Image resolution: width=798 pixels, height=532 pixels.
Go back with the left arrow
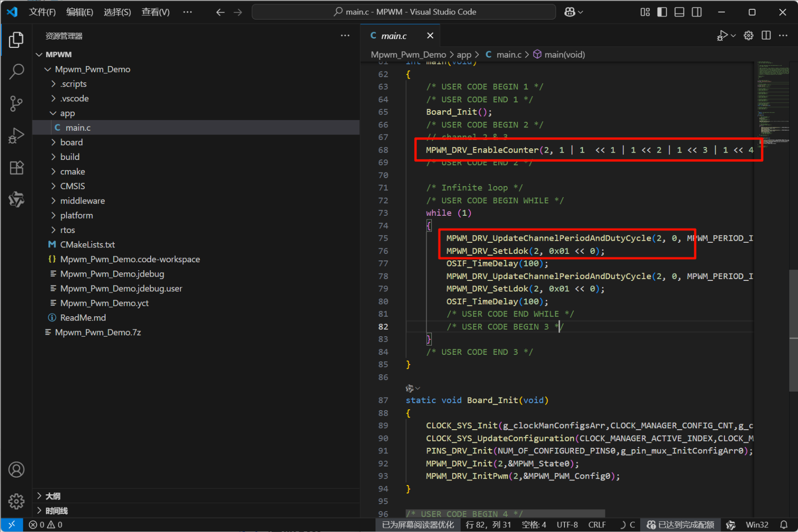click(220, 12)
